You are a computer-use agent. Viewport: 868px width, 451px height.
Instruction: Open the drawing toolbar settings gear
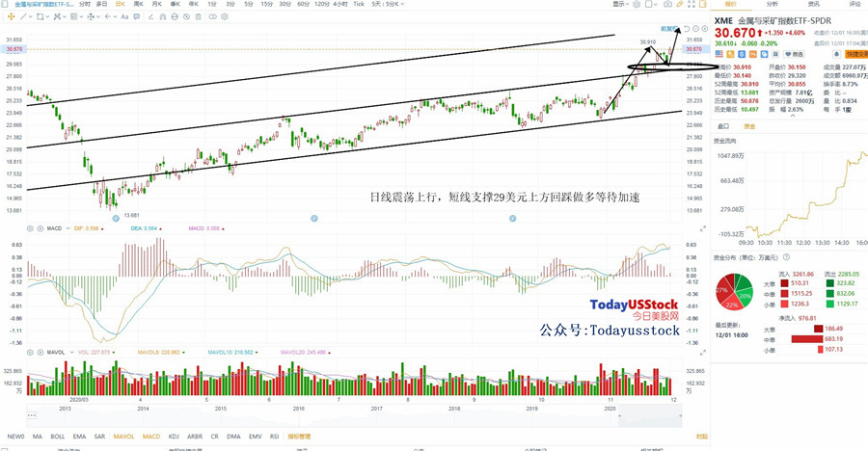(x=224, y=16)
